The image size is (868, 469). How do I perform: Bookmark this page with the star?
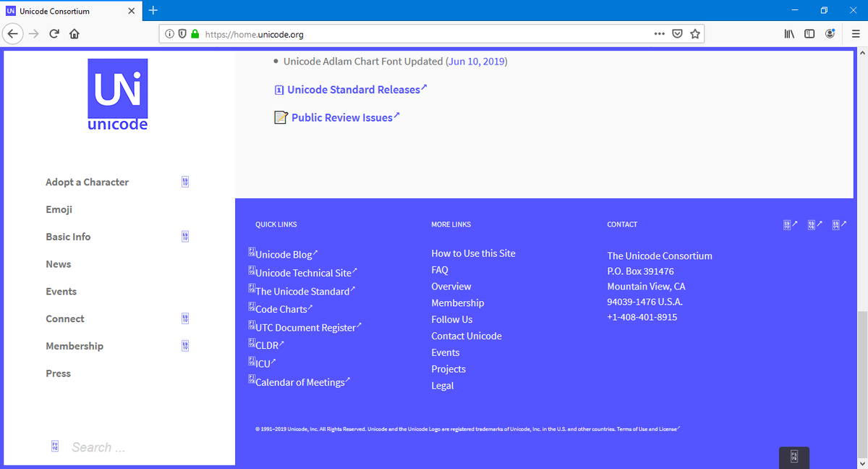pyautogui.click(x=695, y=34)
